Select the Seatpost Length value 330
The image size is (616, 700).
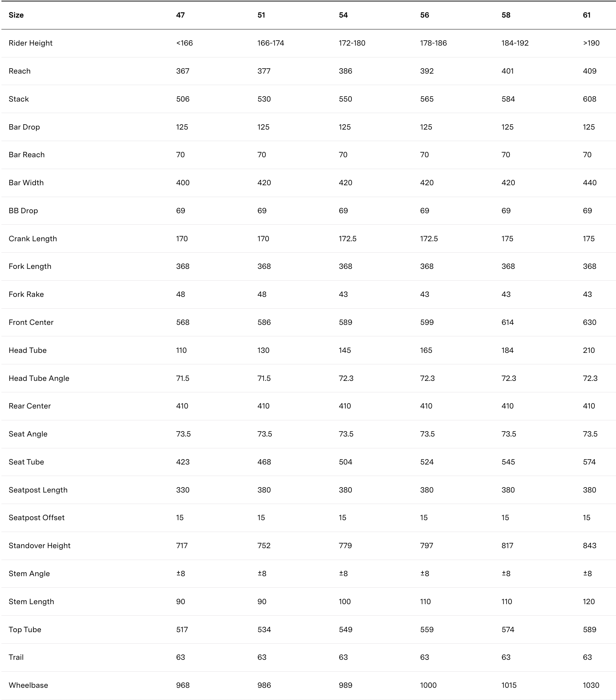pyautogui.click(x=183, y=490)
